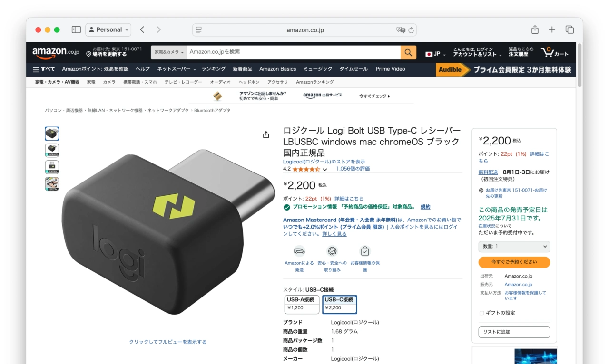Open the 数量 quantity dropdown

point(514,247)
